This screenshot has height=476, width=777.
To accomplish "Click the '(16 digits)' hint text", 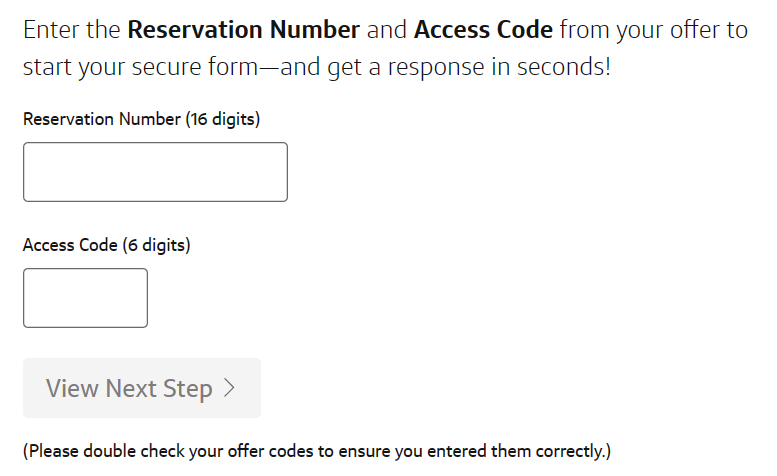I will coord(222,119).
